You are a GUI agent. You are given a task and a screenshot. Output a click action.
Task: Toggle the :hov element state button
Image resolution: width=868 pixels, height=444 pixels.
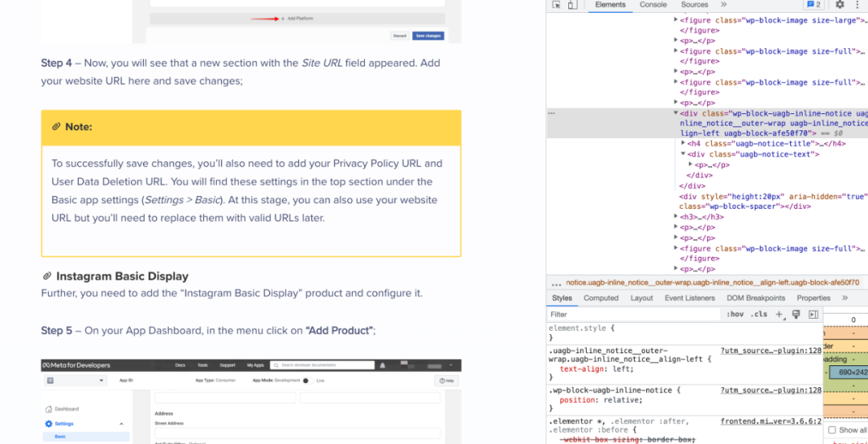pyautogui.click(x=735, y=314)
